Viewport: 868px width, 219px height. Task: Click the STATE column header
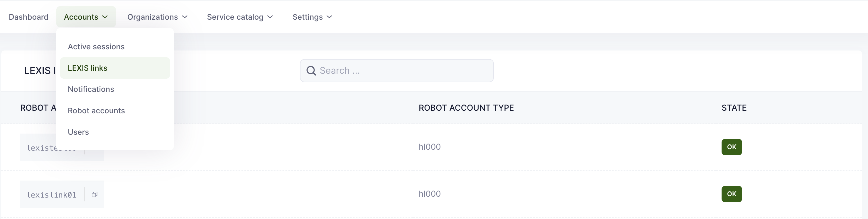734,108
